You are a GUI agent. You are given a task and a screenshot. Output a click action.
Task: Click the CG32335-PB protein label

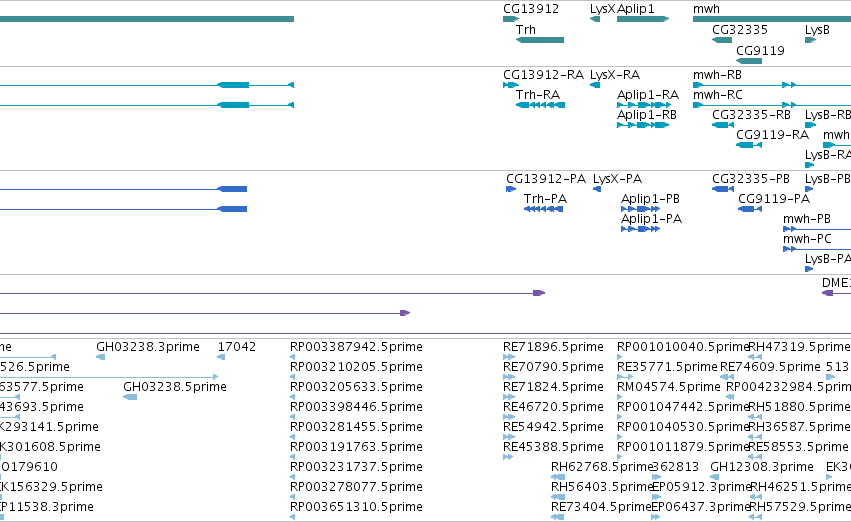[751, 179]
